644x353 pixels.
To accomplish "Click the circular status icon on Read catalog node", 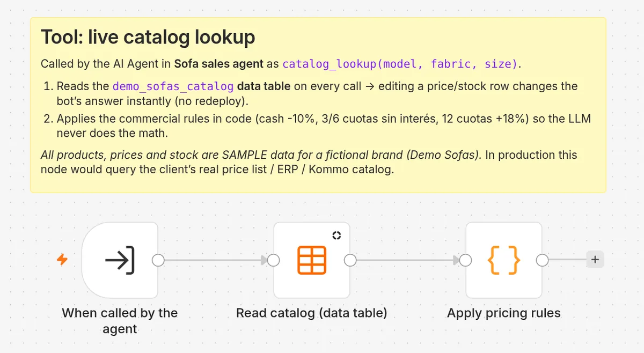I will [x=336, y=235].
